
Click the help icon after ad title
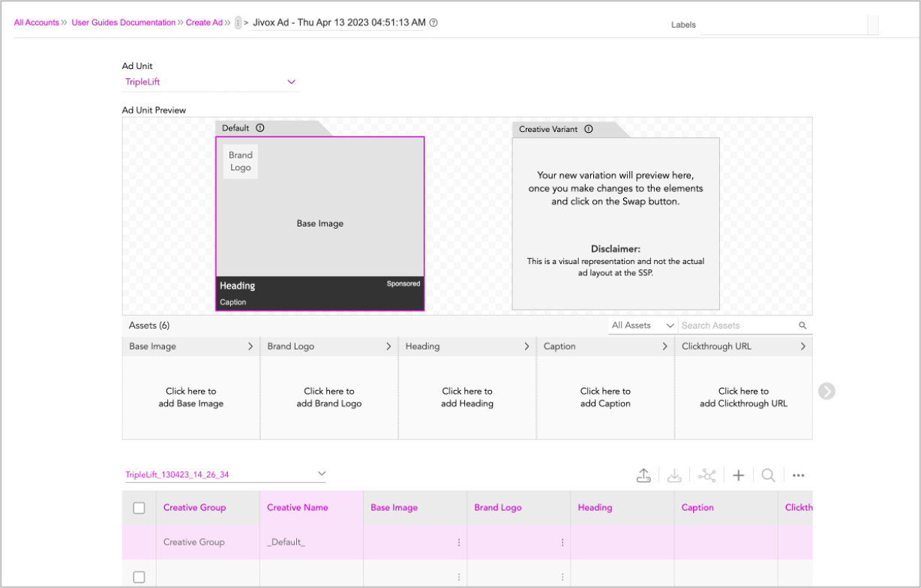pos(433,22)
